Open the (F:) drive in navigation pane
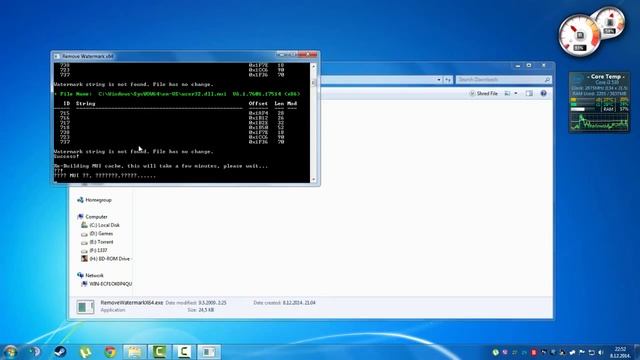The width and height of the screenshot is (640, 360). [x=98, y=250]
